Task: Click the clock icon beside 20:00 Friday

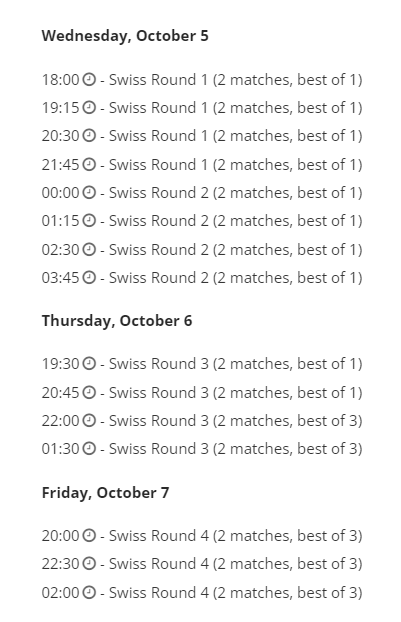Action: (89, 536)
